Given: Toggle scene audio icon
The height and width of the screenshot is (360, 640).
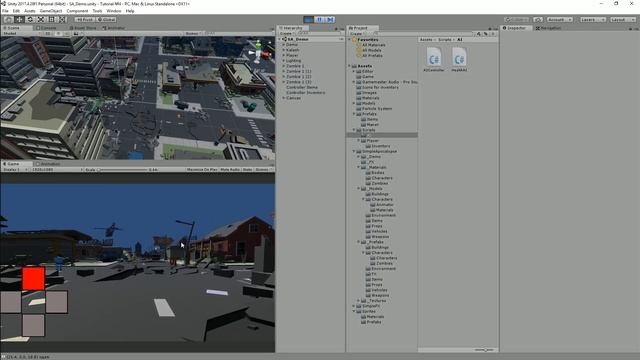Looking at the screenshot, I should pyautogui.click(x=67, y=33).
